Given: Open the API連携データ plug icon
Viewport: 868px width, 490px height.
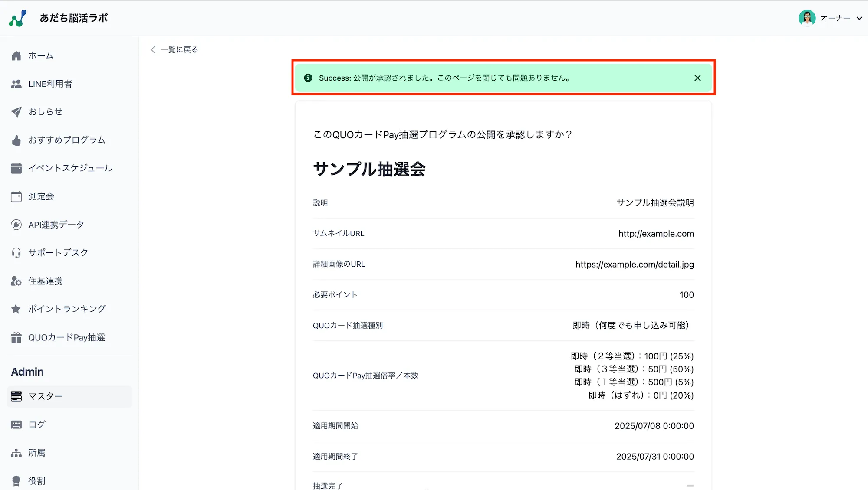Looking at the screenshot, I should tap(16, 225).
